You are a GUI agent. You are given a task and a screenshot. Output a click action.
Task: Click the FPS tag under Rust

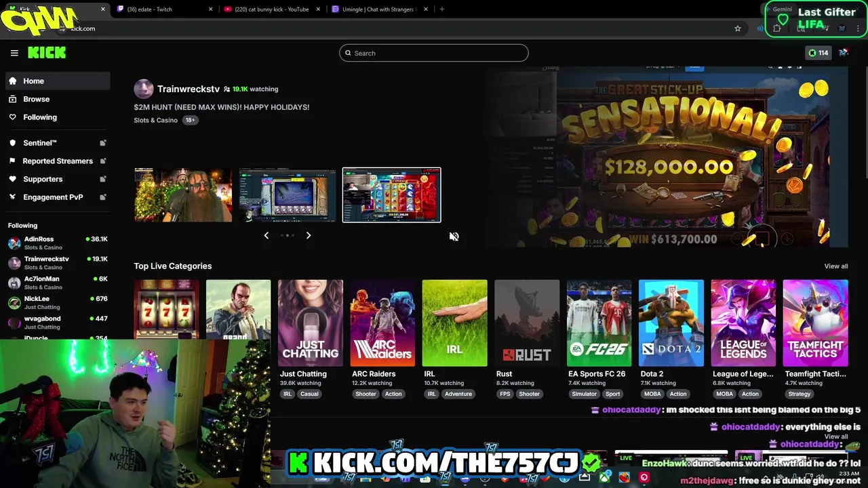pyautogui.click(x=505, y=394)
